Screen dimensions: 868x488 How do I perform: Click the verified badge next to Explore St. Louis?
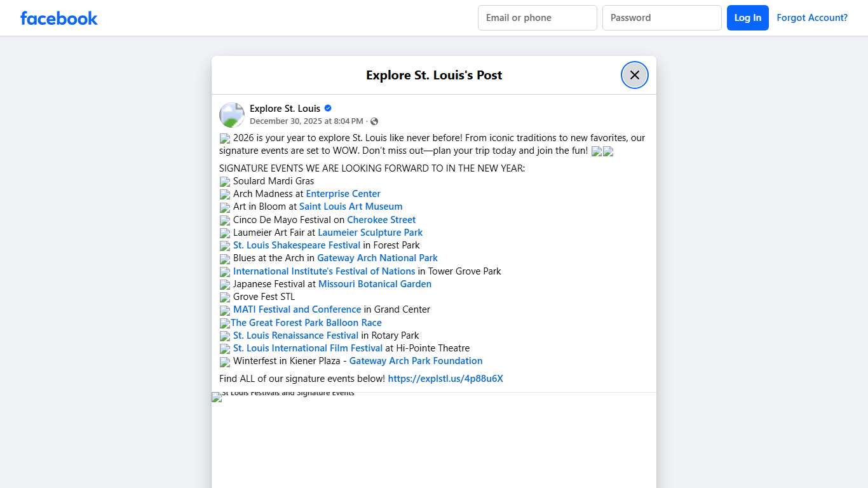pyautogui.click(x=328, y=108)
